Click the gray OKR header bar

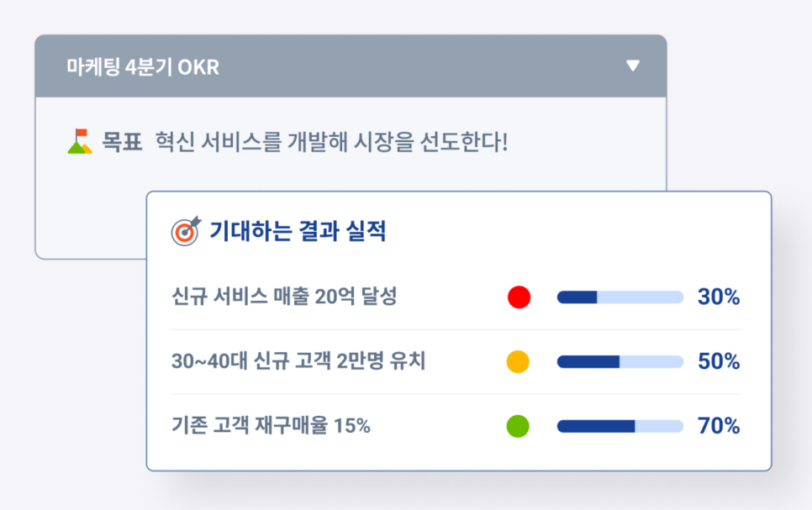pyautogui.click(x=351, y=66)
